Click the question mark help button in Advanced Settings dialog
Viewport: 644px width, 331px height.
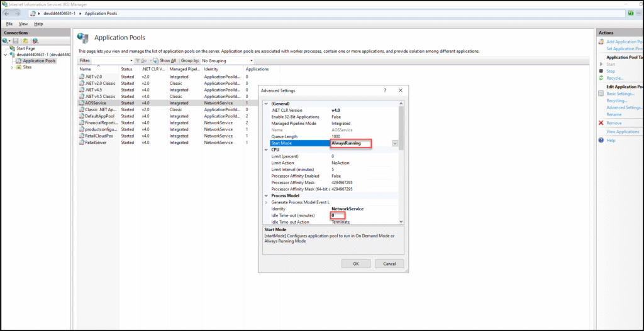[x=385, y=90]
